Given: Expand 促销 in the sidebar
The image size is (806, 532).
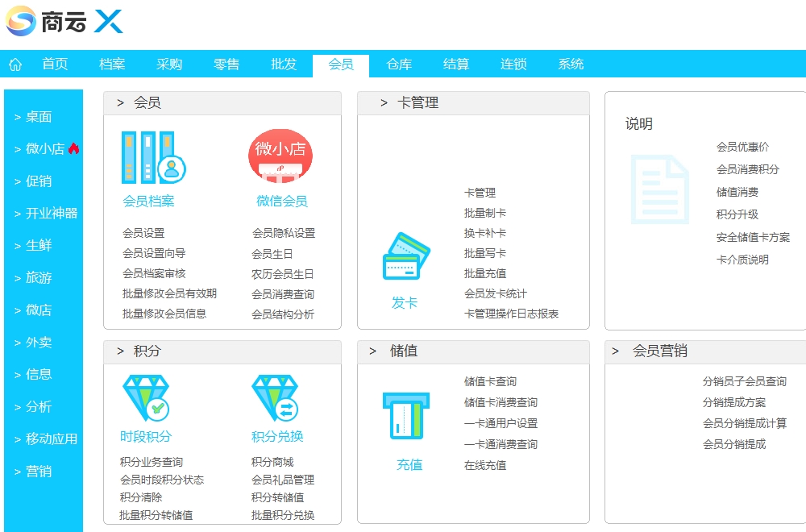Looking at the screenshot, I should point(33,181).
